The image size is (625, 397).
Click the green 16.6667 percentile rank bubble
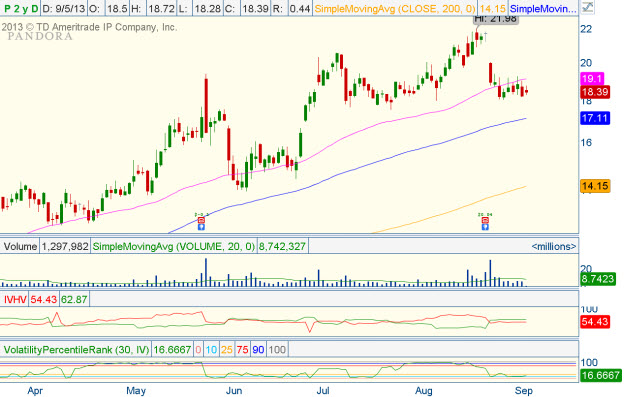coord(600,375)
